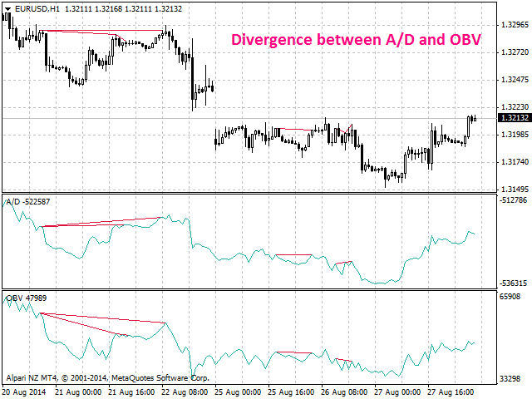532x399 pixels.
Task: Click the OBV 47989 indicator label
Action: [25, 298]
